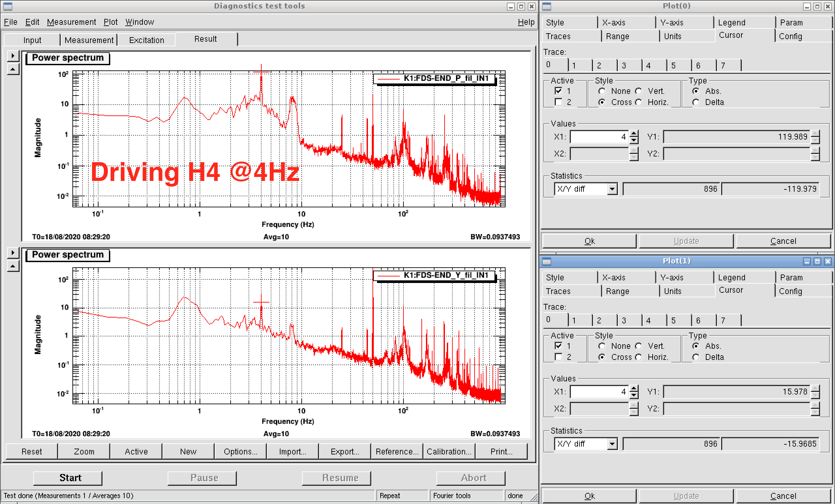Select None cursor style in Plot(0)
Viewport: 835px width, 504px height.
(x=602, y=91)
